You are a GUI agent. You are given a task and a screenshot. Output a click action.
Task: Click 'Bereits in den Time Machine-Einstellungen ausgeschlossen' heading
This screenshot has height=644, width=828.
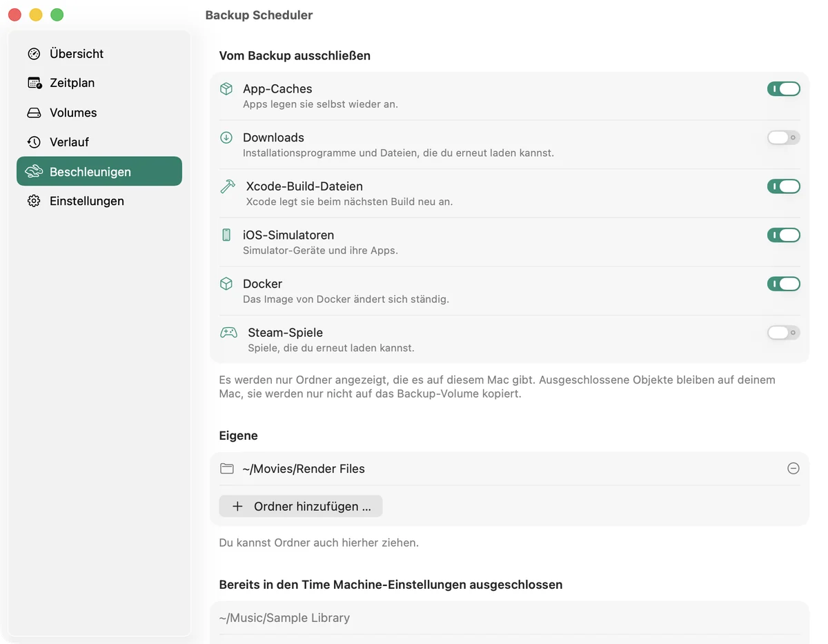click(391, 585)
